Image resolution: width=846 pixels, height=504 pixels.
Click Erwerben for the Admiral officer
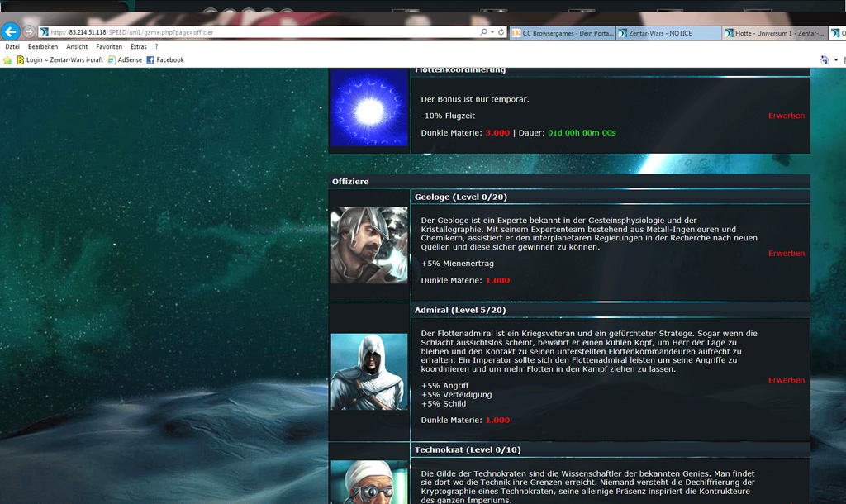coord(787,380)
